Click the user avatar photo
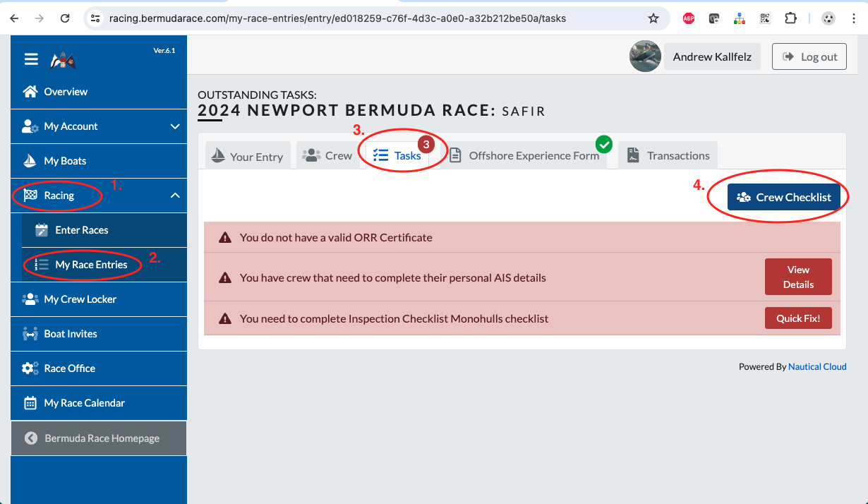This screenshot has height=504, width=868. 645,56
